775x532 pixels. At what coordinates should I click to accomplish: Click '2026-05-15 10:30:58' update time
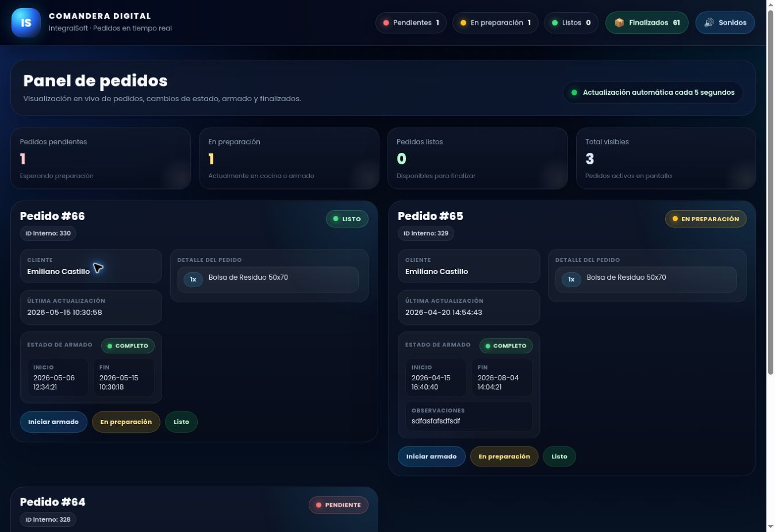tap(64, 313)
